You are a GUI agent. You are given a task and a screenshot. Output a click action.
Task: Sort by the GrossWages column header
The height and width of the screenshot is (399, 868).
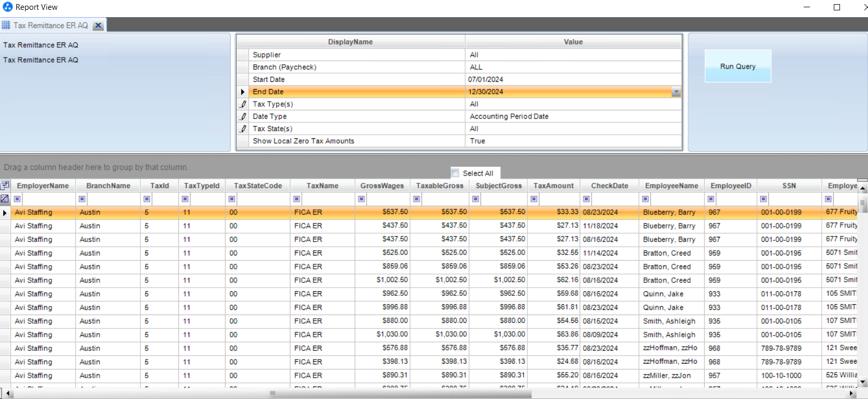tap(382, 186)
